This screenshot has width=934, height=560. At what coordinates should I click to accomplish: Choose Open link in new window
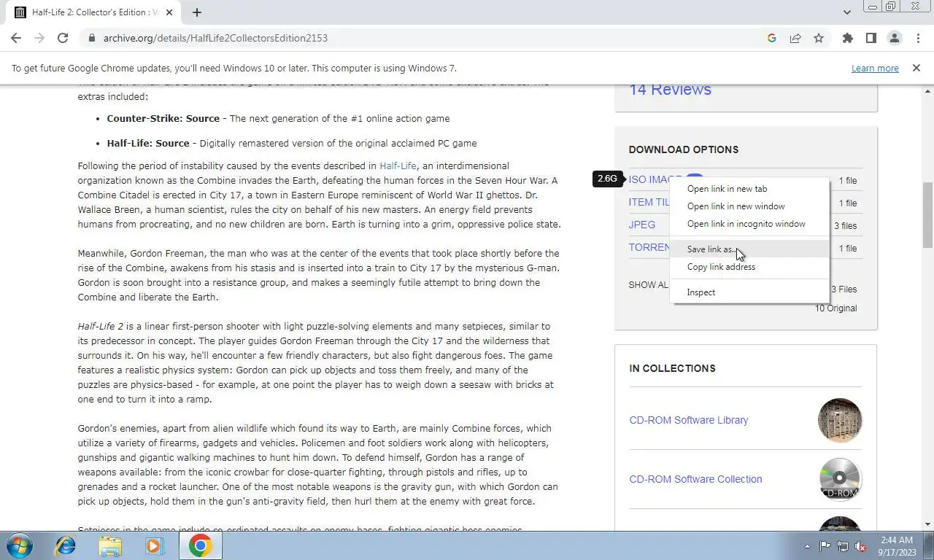click(749, 206)
